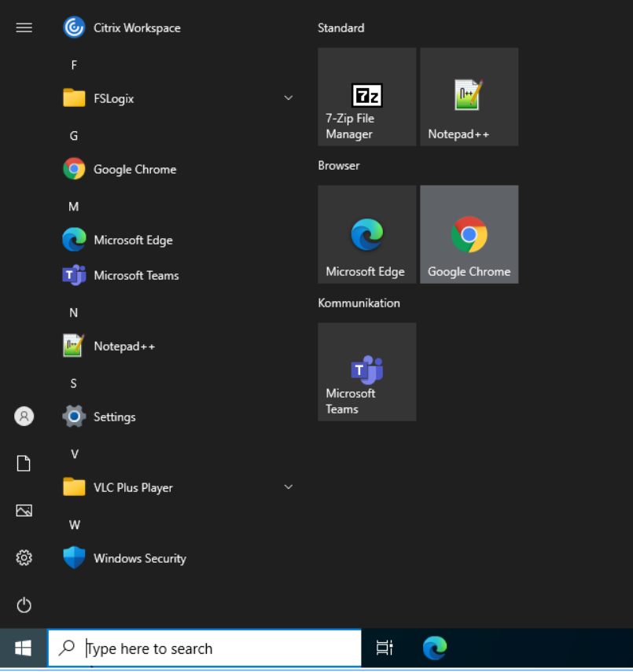
Task: Open the hamburger menu to expand Start sidebar
Action: (24, 28)
